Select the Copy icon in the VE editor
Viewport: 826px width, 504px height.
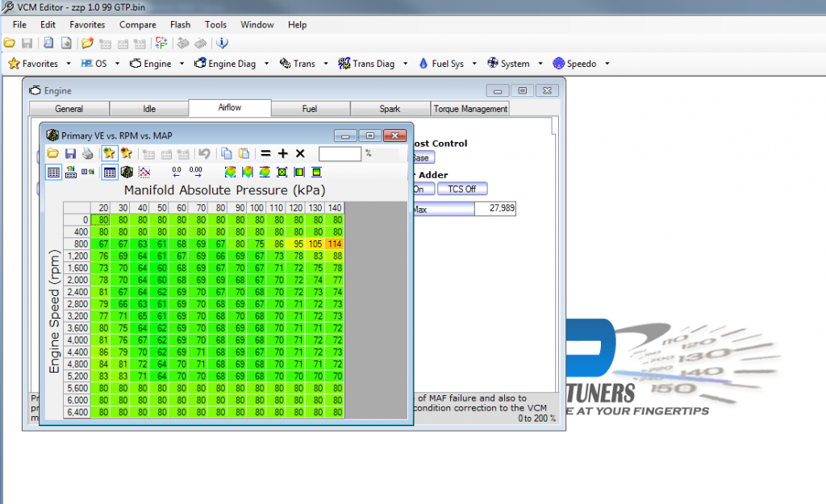point(227,155)
